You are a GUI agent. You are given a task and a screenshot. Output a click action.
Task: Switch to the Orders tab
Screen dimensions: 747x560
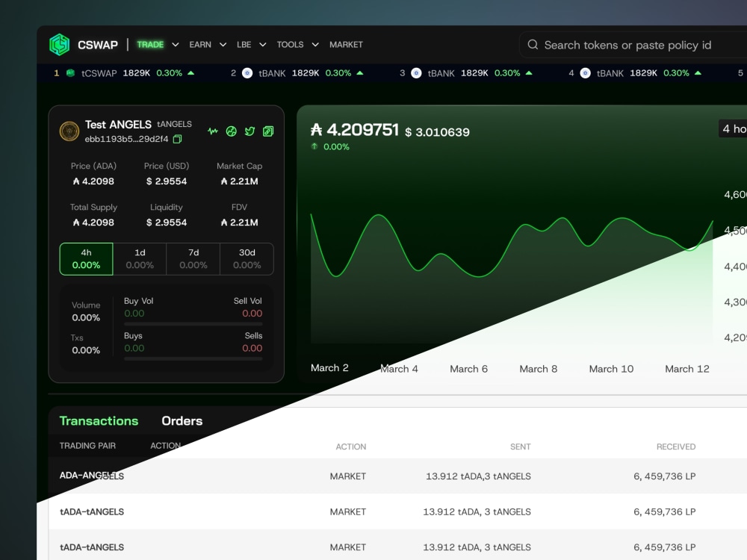click(182, 421)
